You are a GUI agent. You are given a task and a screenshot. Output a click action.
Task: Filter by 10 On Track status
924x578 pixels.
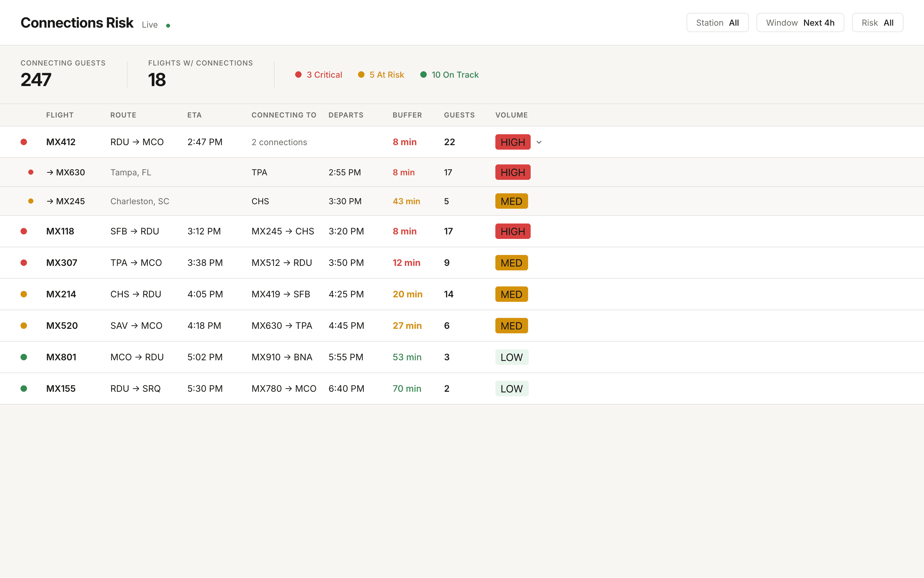449,74
